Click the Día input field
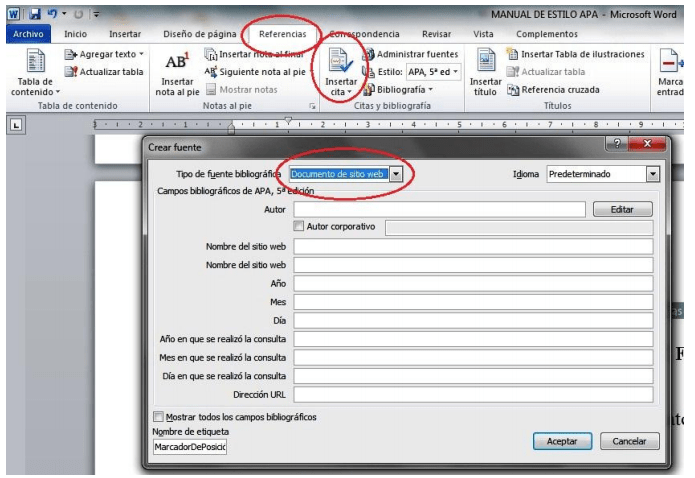695x478 pixels. [473, 321]
